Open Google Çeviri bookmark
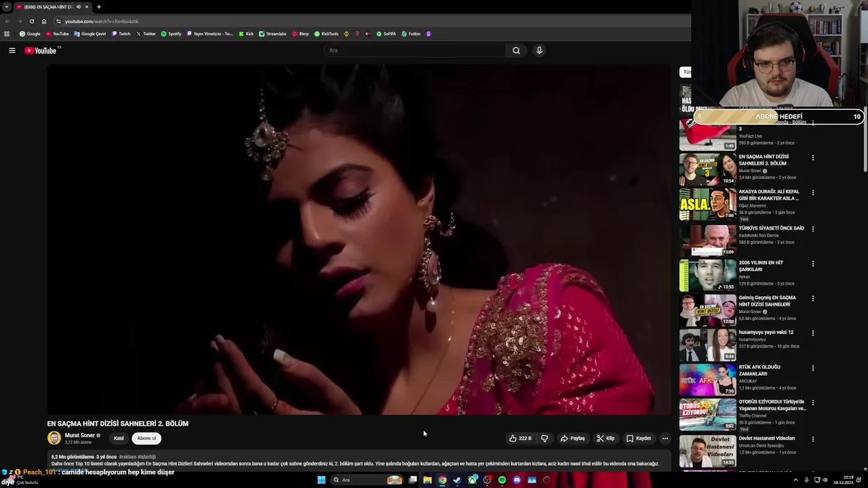This screenshot has height=488, width=868. pos(90,34)
